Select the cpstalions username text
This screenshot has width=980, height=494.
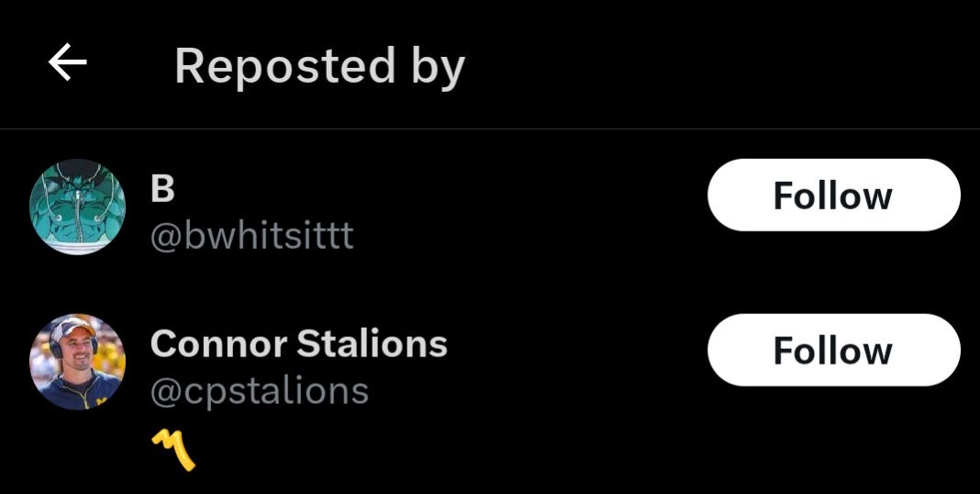[x=259, y=391]
